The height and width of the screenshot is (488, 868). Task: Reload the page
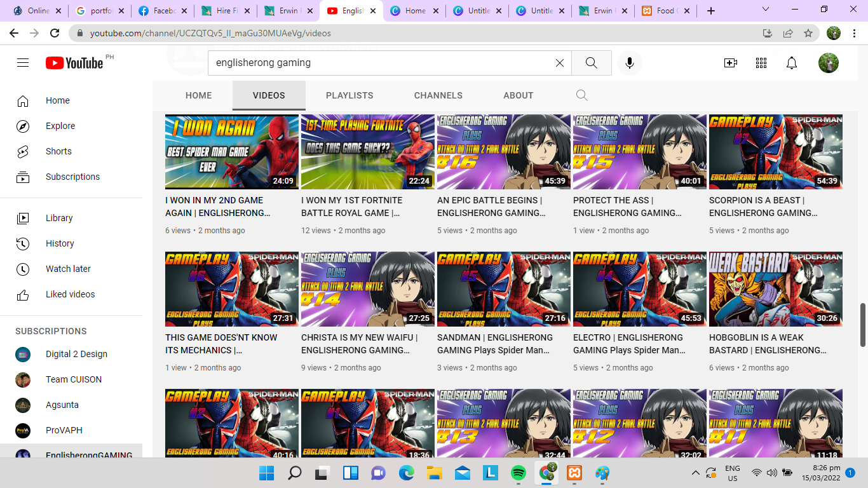(x=55, y=33)
